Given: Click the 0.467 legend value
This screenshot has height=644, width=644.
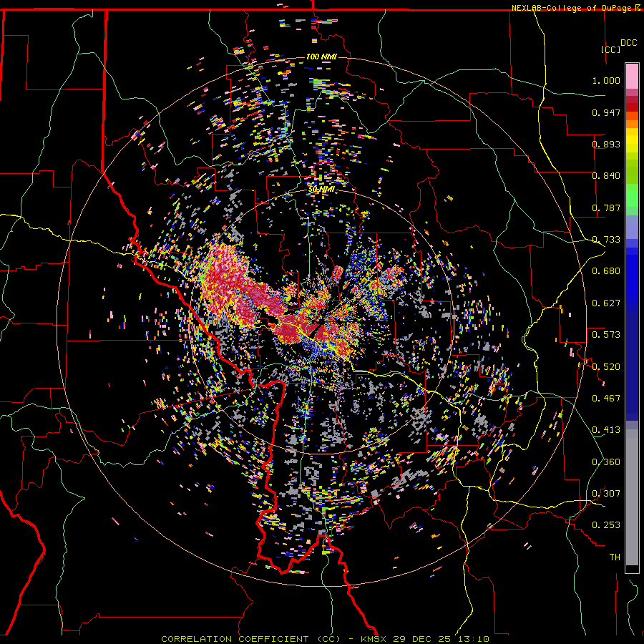Looking at the screenshot, I should 606,399.
